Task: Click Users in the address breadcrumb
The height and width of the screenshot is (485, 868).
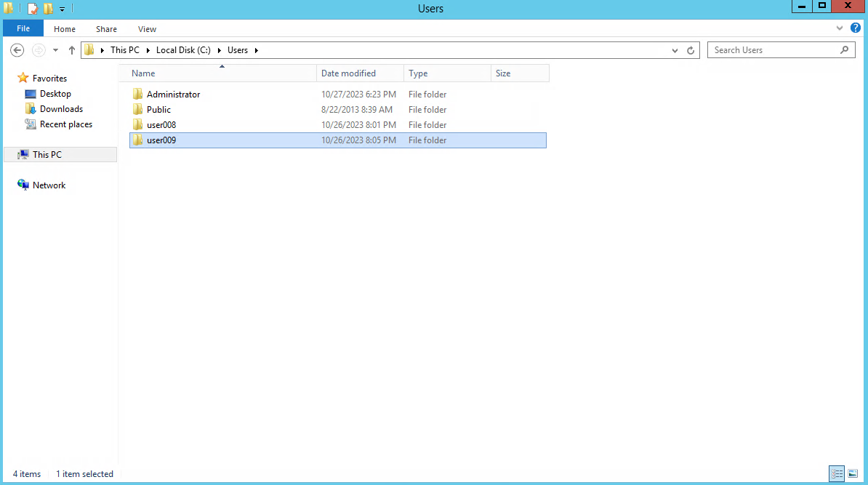Action: tap(238, 50)
